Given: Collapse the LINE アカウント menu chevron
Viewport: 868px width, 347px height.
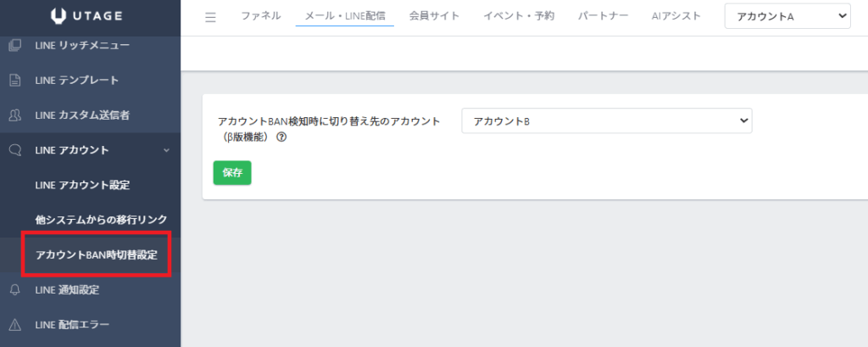Looking at the screenshot, I should pyautogui.click(x=166, y=150).
